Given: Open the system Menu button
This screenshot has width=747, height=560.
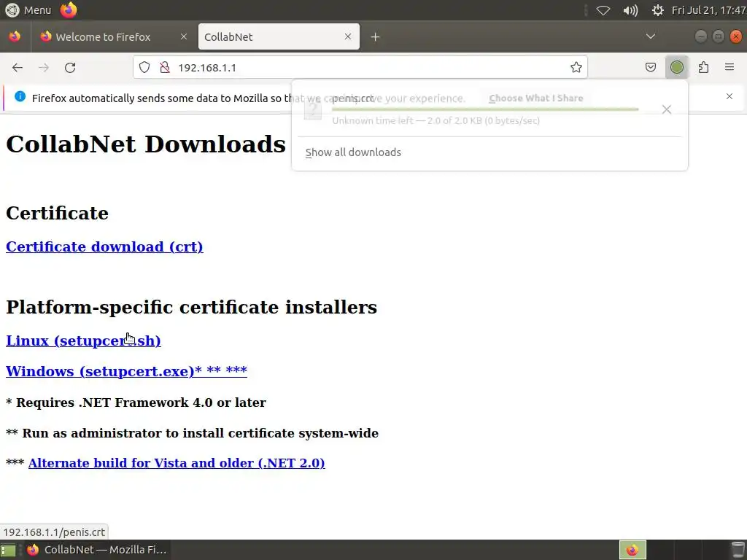Looking at the screenshot, I should click(x=28, y=10).
